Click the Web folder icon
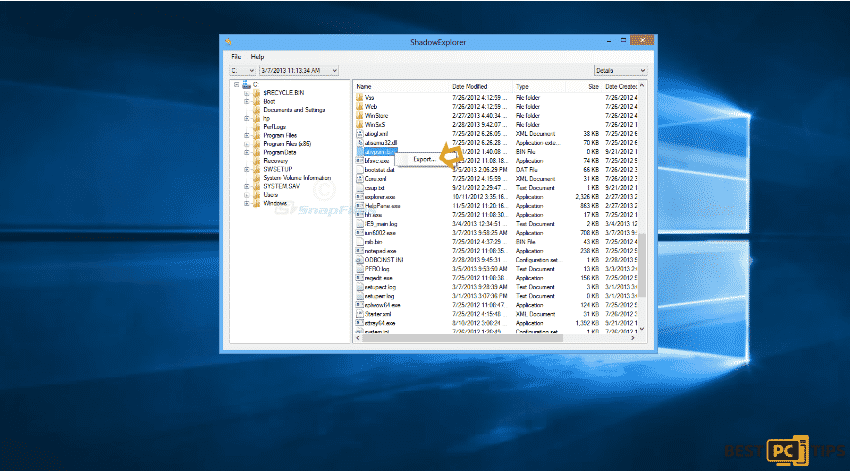This screenshot has height=471, width=850. [x=359, y=107]
